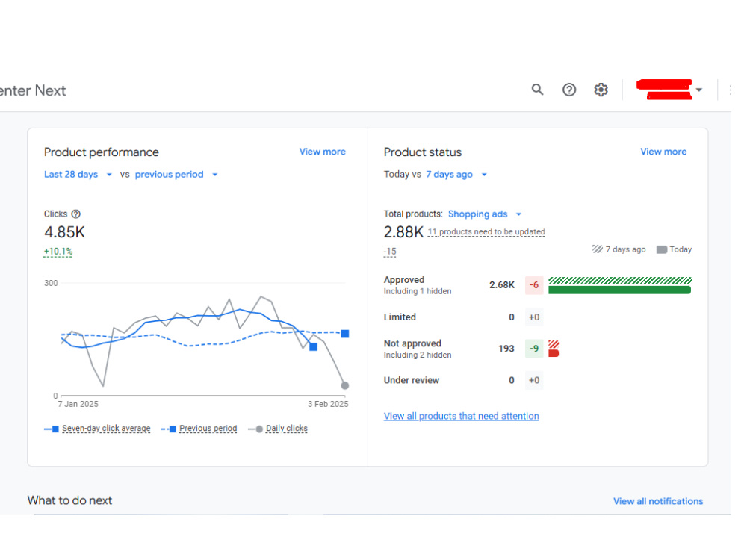747x560 pixels.
Task: Click the Clicks info help icon
Action: tap(75, 214)
